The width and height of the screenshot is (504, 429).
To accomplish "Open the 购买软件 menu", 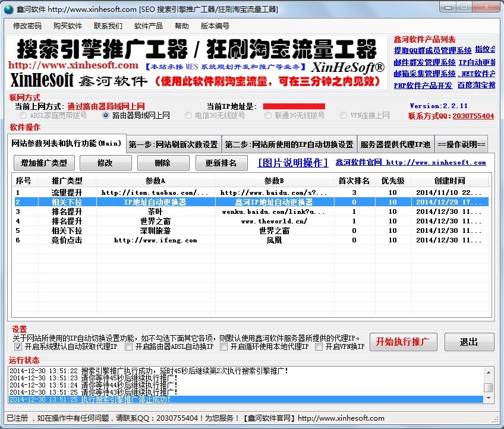I will point(68,26).
